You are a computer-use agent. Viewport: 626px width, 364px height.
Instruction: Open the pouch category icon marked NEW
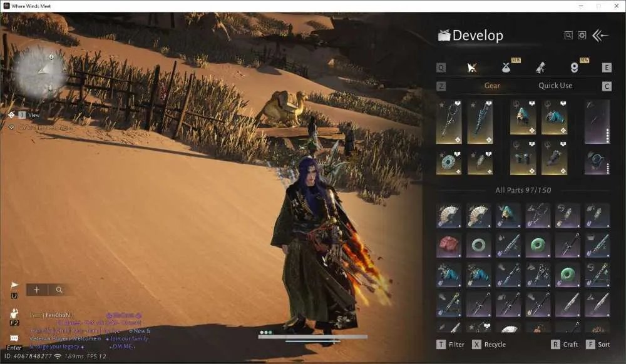pos(506,68)
